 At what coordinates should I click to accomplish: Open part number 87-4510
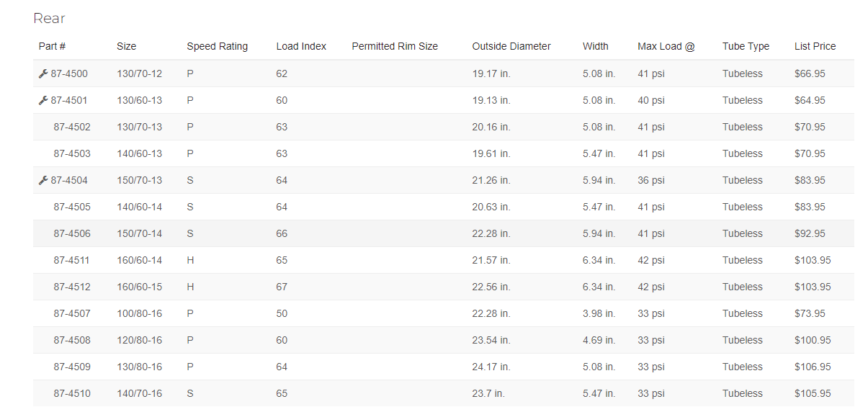72,394
